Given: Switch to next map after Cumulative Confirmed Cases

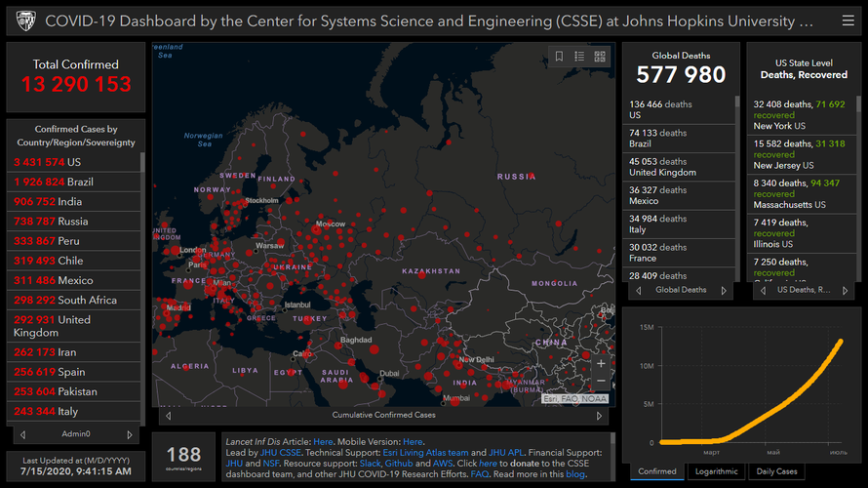Looking at the screenshot, I should point(603,415).
